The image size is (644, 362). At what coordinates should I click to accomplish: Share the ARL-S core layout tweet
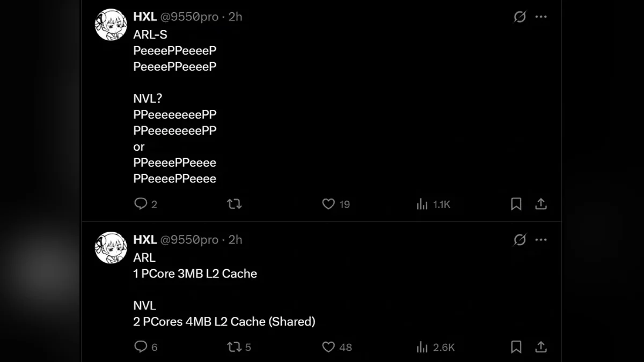pos(541,204)
